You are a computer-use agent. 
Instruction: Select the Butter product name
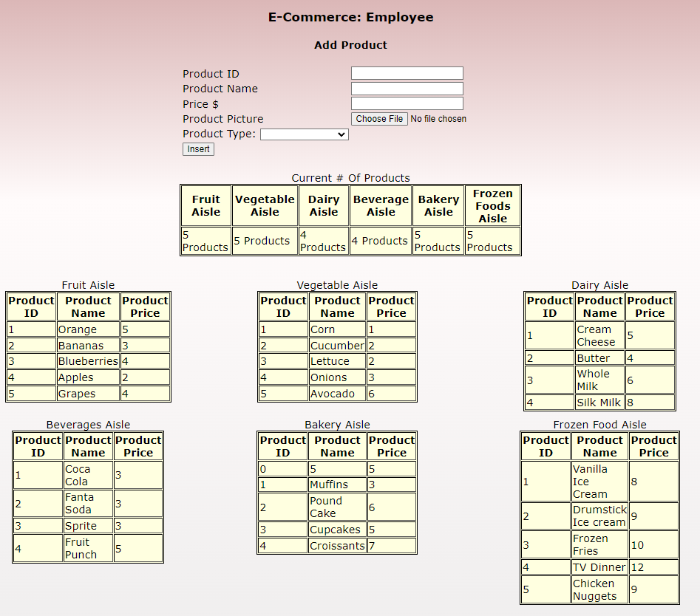[x=599, y=357]
